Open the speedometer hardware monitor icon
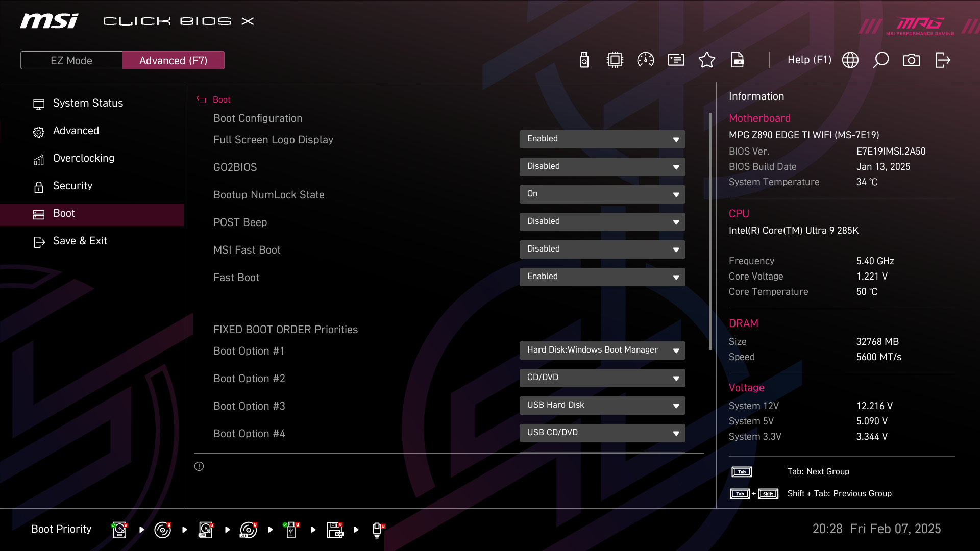 click(646, 60)
